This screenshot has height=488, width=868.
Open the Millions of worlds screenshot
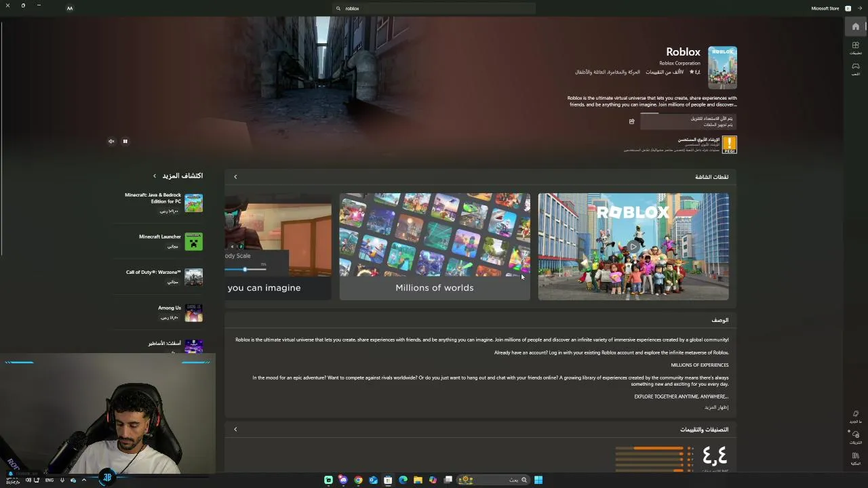click(435, 246)
